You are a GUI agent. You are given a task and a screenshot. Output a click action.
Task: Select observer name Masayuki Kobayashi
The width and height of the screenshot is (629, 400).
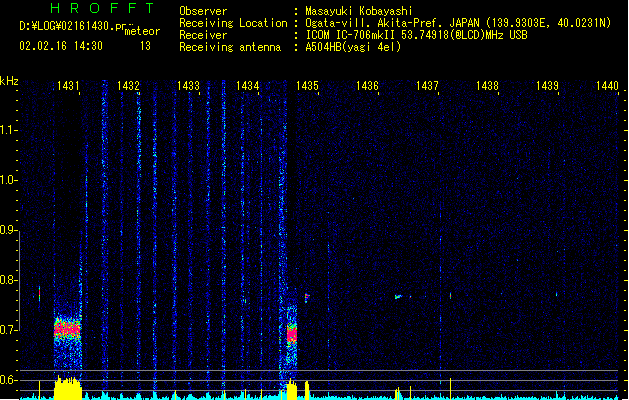point(359,11)
